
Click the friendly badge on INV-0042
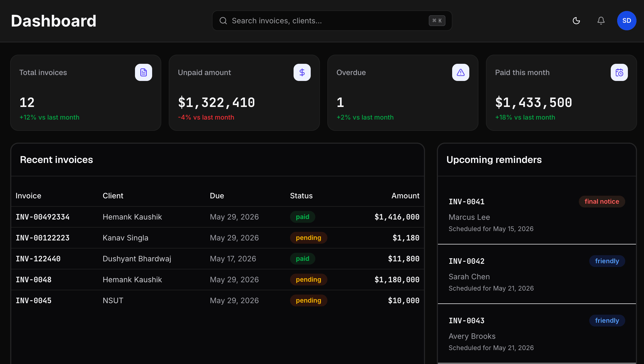(x=607, y=261)
